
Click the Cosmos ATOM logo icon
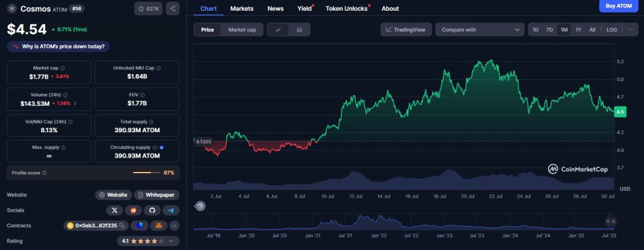coord(11,9)
